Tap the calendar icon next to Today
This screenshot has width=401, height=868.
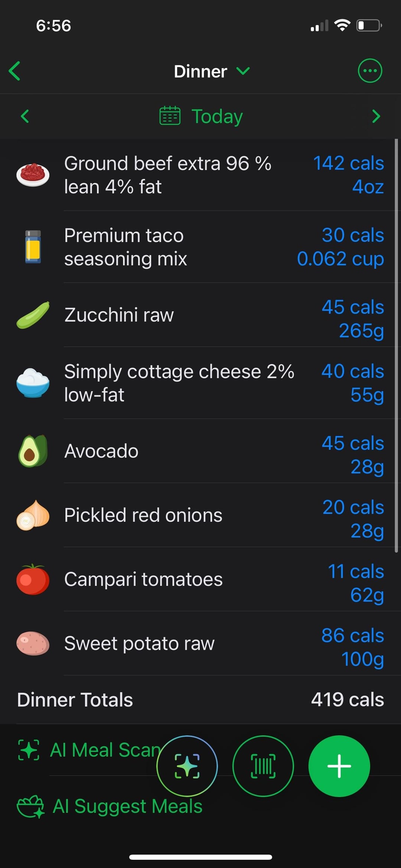(170, 116)
